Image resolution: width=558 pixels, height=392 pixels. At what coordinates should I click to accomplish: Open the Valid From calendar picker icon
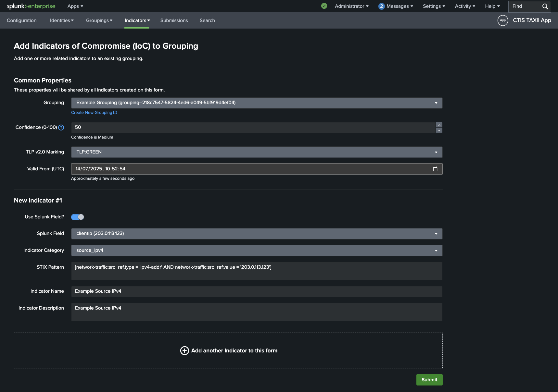coord(435,169)
